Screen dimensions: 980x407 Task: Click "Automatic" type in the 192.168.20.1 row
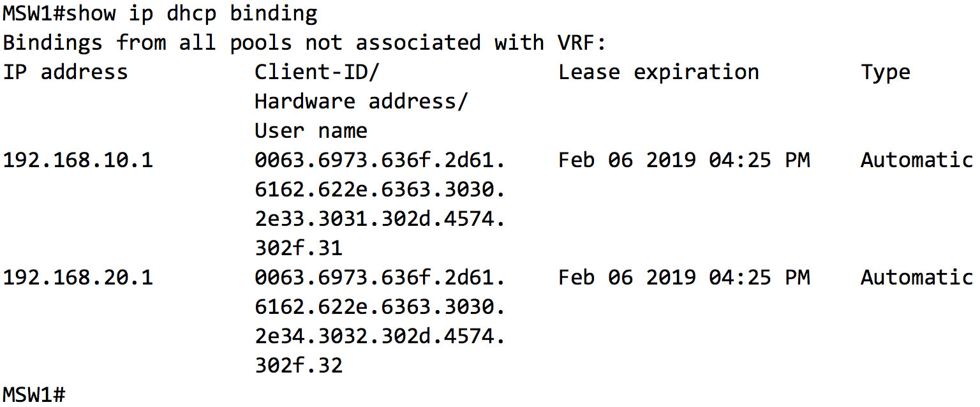(916, 277)
